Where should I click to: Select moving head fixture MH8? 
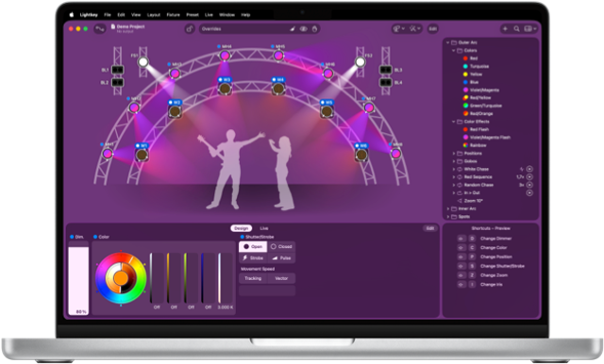tap(395, 154)
